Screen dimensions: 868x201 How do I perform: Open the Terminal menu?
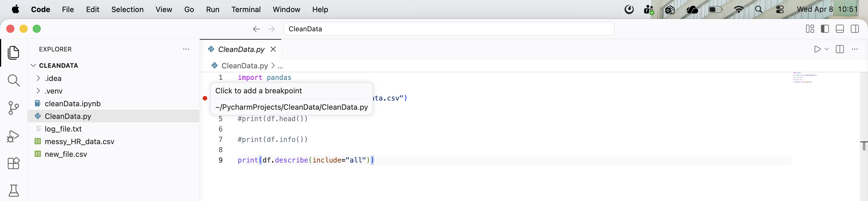[246, 9]
